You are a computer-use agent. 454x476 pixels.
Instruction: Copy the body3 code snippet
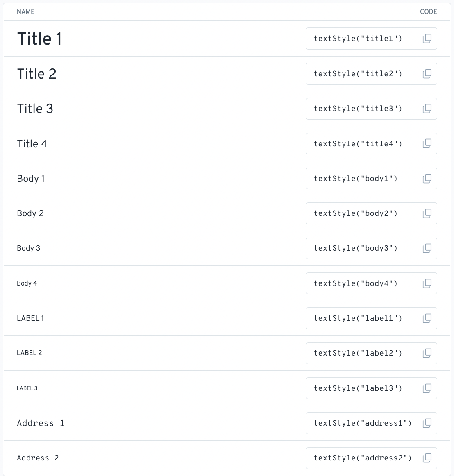tap(427, 248)
